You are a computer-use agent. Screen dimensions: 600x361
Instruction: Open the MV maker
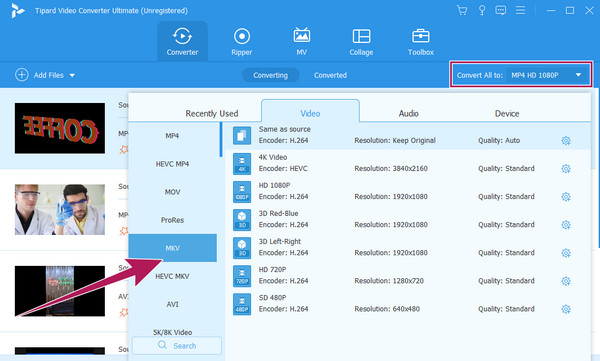pyautogui.click(x=302, y=41)
